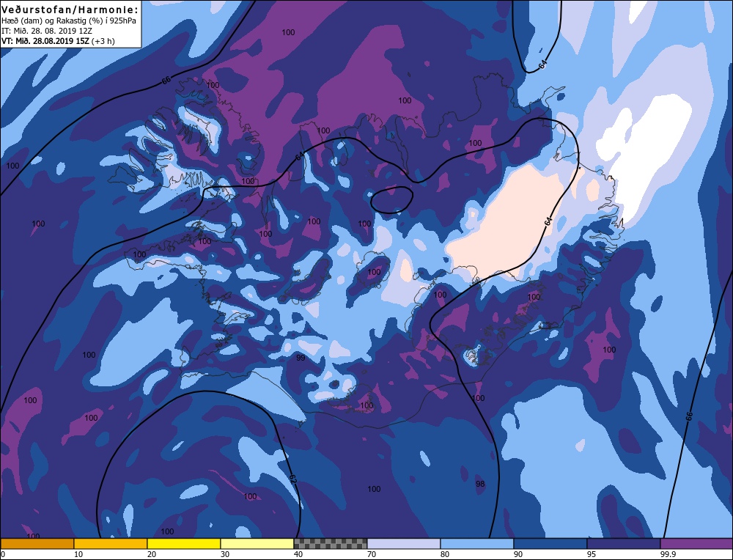Click the "40" legend scale label
The height and width of the screenshot is (560, 733).
298,554
